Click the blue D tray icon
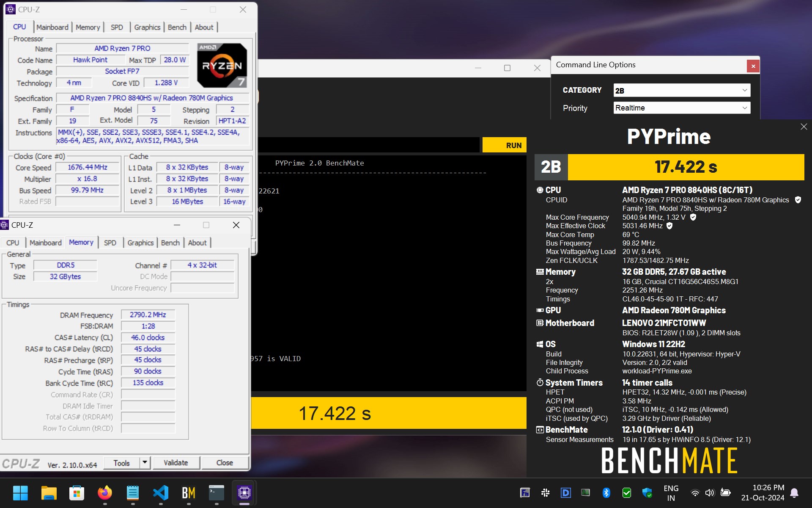Viewport: 812px width, 508px height. [565, 493]
